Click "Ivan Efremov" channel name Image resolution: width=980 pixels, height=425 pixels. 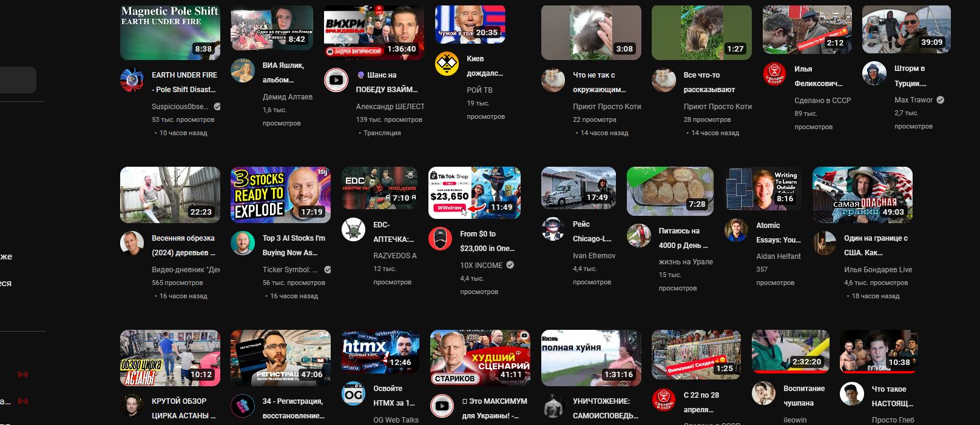coord(594,255)
